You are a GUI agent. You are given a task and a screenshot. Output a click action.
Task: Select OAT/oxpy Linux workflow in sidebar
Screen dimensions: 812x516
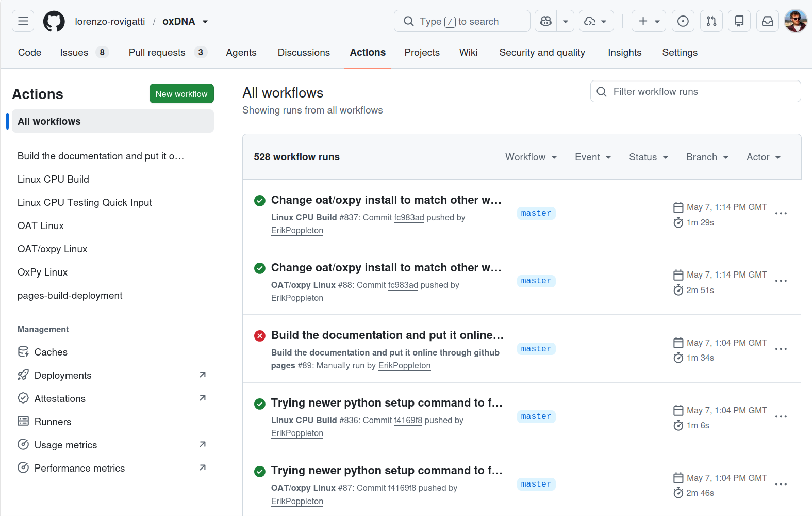[113, 249]
